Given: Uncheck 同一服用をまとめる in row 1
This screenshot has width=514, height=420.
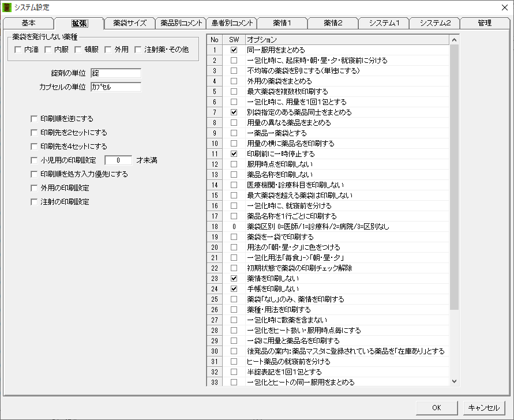Looking at the screenshot, I should tap(234, 50).
